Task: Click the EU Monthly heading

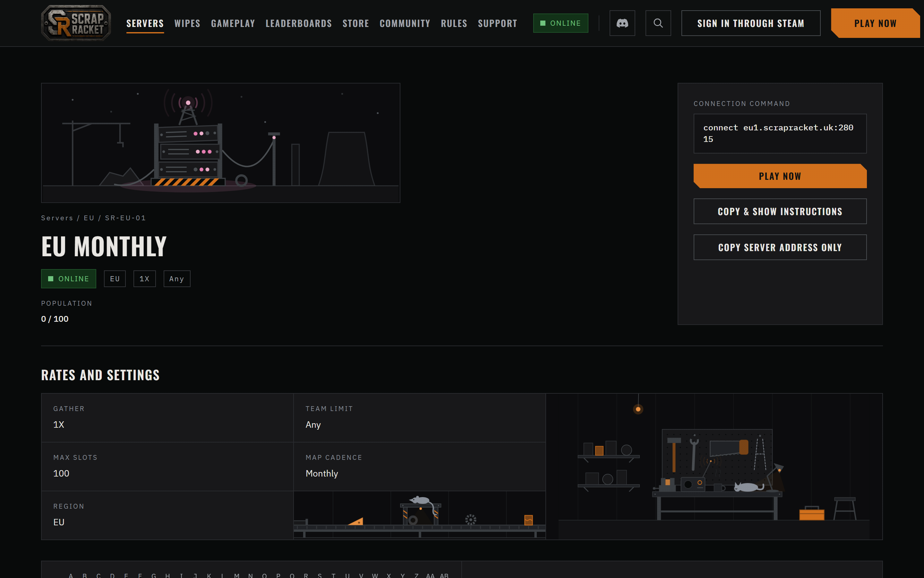Action: pyautogui.click(x=104, y=246)
